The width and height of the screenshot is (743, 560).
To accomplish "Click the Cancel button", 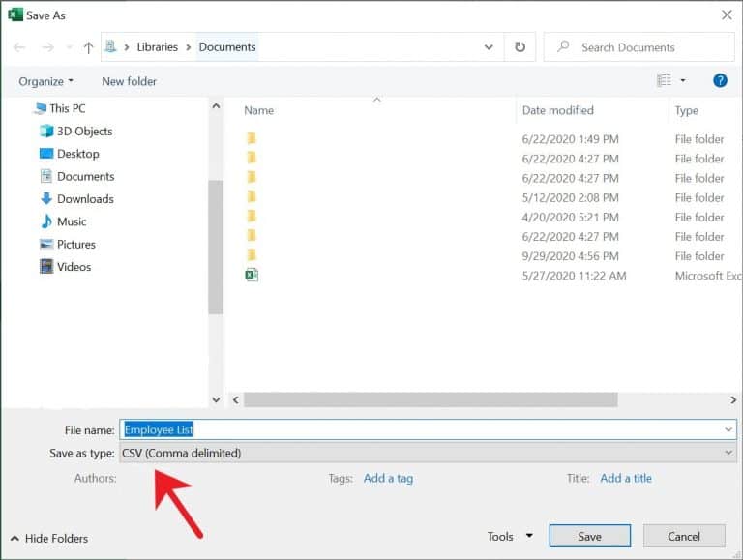I will coord(684,537).
